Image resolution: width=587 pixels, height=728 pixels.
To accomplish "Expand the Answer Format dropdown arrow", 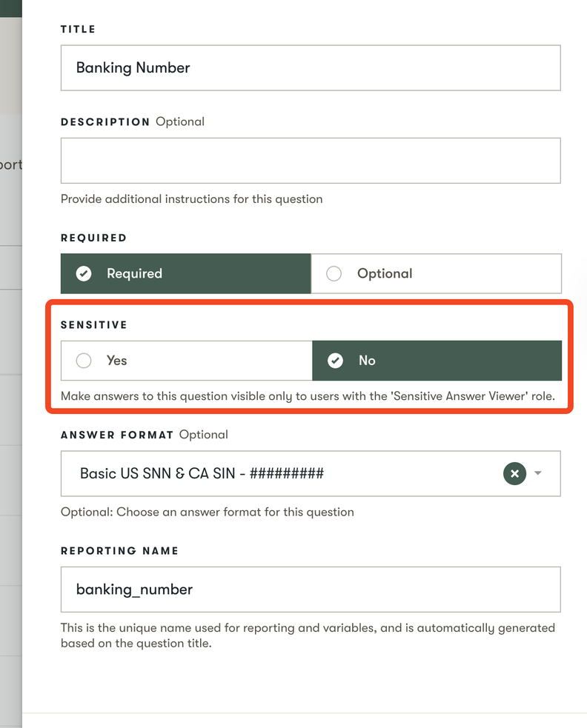I will 538,473.
